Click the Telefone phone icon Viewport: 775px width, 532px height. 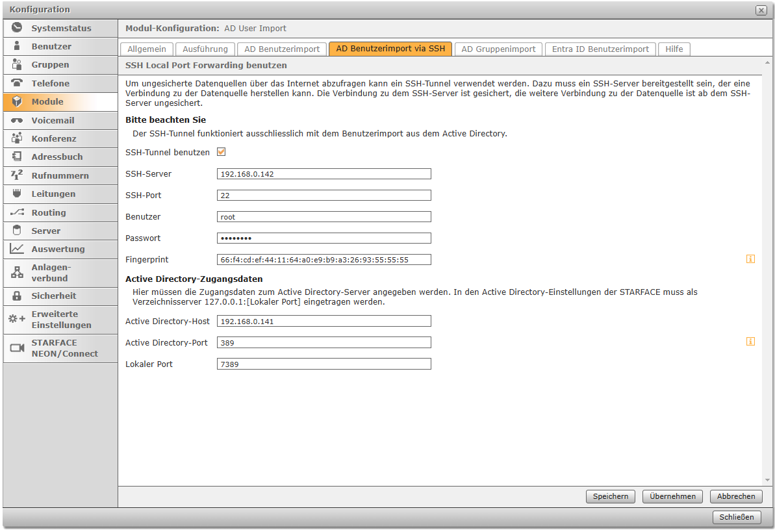[17, 83]
